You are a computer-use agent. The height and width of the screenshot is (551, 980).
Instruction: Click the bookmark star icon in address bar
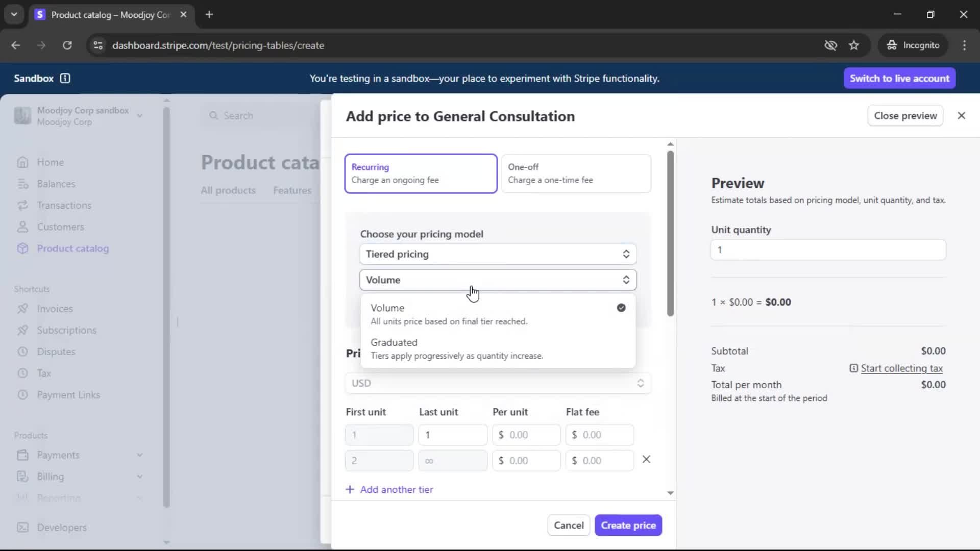point(854,45)
